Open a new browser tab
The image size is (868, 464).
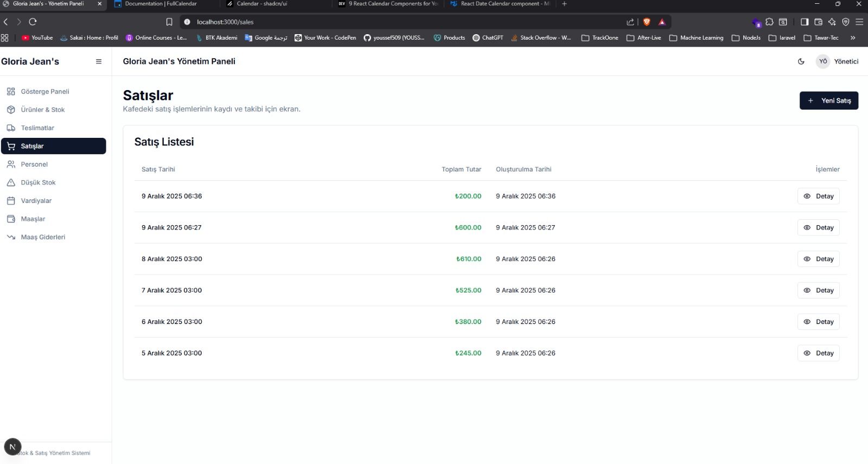[564, 4]
